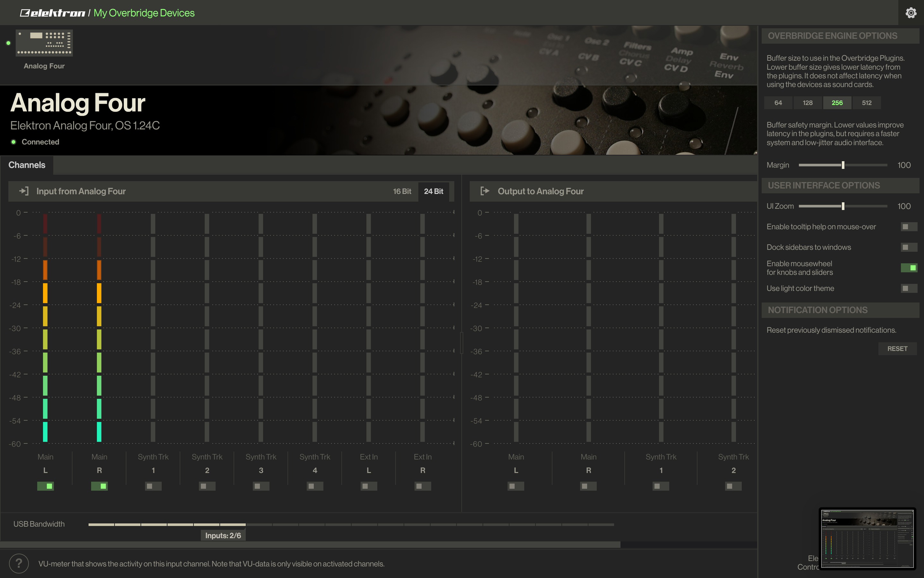Click the USB Bandwidth bar
This screenshot has width=924, height=578.
click(x=351, y=524)
